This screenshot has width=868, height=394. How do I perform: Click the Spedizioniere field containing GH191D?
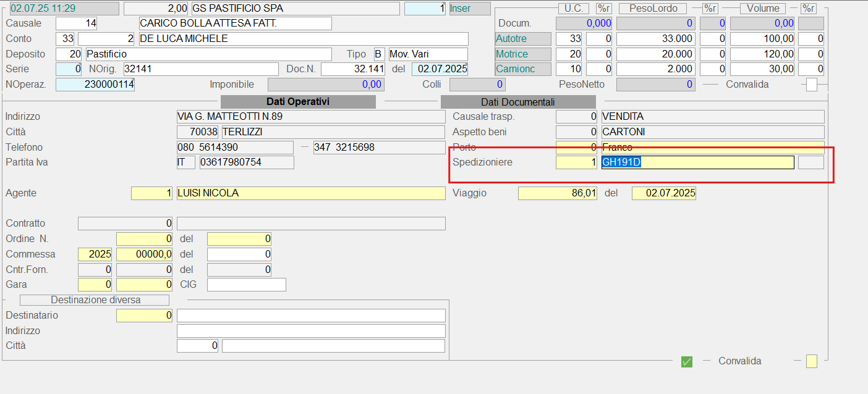click(697, 162)
